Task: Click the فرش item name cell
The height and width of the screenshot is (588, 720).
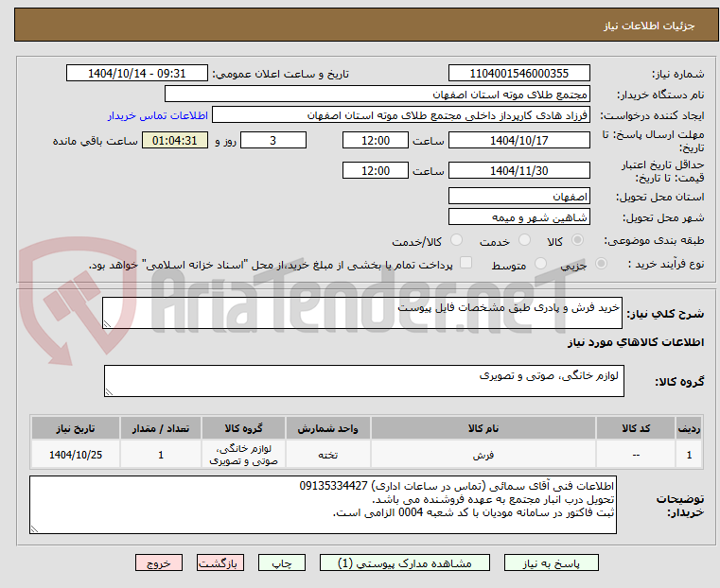Action: (483, 455)
